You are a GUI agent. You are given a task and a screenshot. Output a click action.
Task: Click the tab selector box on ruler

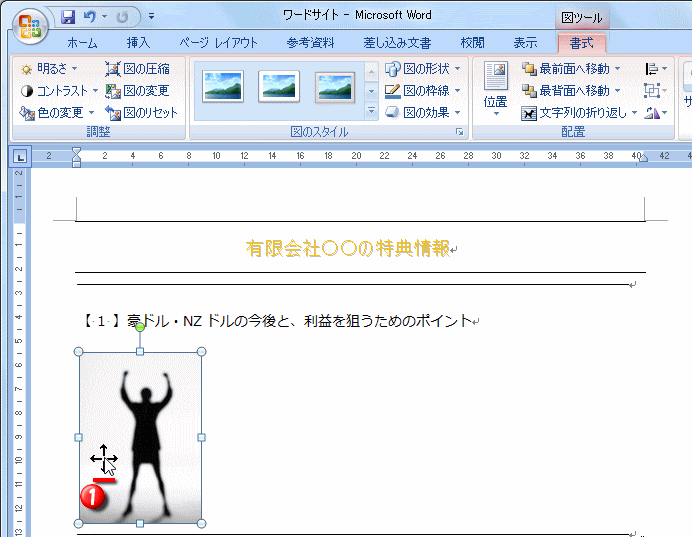pyautogui.click(x=20, y=156)
